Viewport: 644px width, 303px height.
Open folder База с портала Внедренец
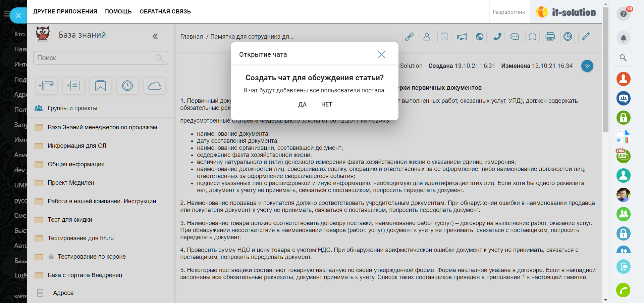coord(85,275)
